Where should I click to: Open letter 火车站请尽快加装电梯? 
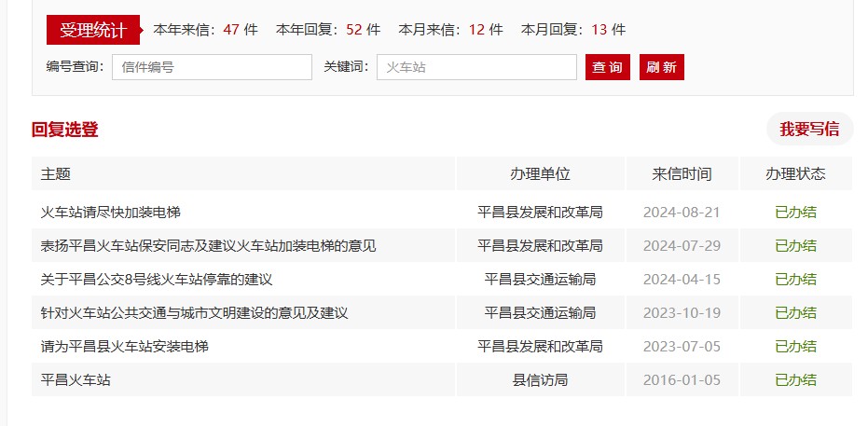click(111, 212)
